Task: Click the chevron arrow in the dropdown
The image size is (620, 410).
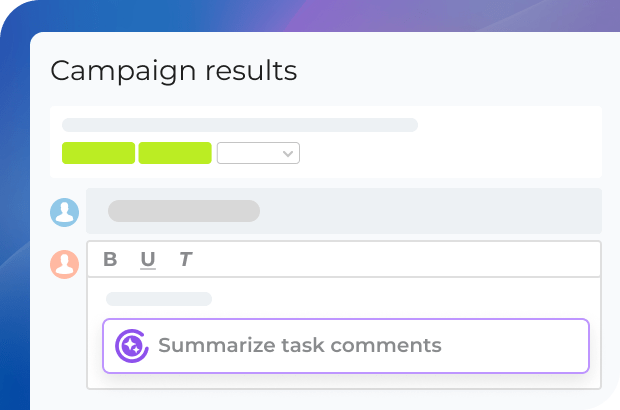Action: 288,153
